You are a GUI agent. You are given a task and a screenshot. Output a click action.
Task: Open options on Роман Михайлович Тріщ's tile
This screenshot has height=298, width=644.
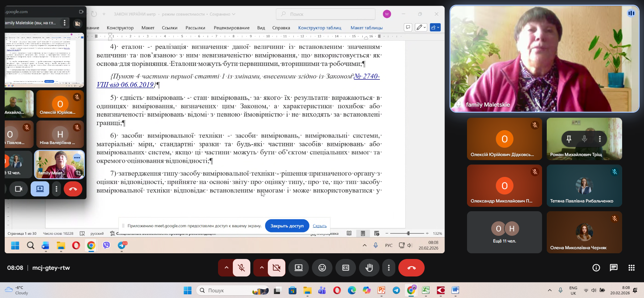coord(600,139)
